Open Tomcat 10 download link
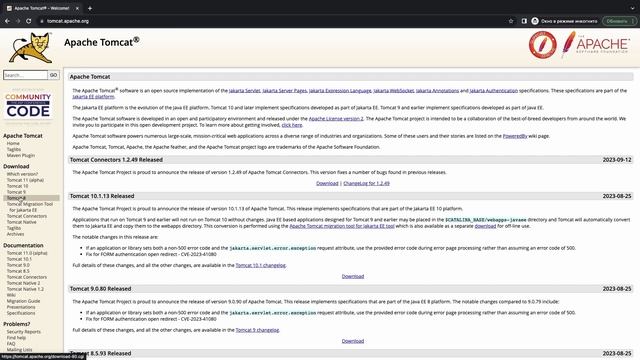The width and height of the screenshot is (640, 360). pos(17,186)
